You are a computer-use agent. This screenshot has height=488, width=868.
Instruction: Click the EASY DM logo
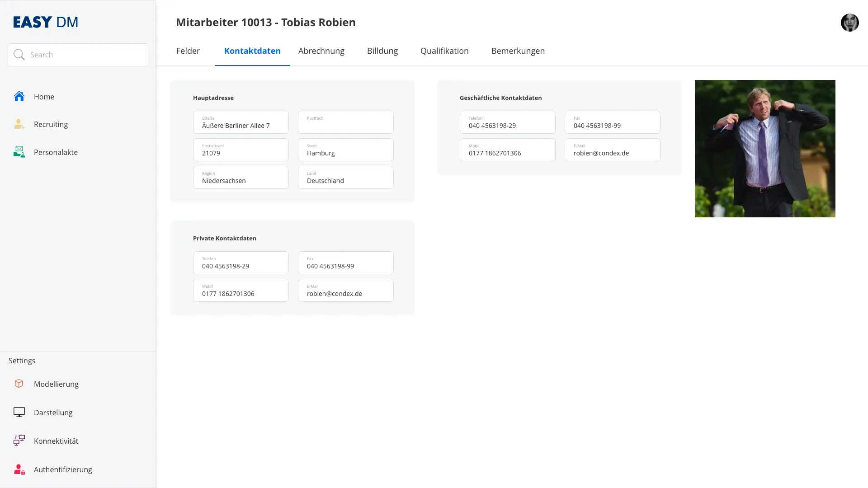point(46,22)
